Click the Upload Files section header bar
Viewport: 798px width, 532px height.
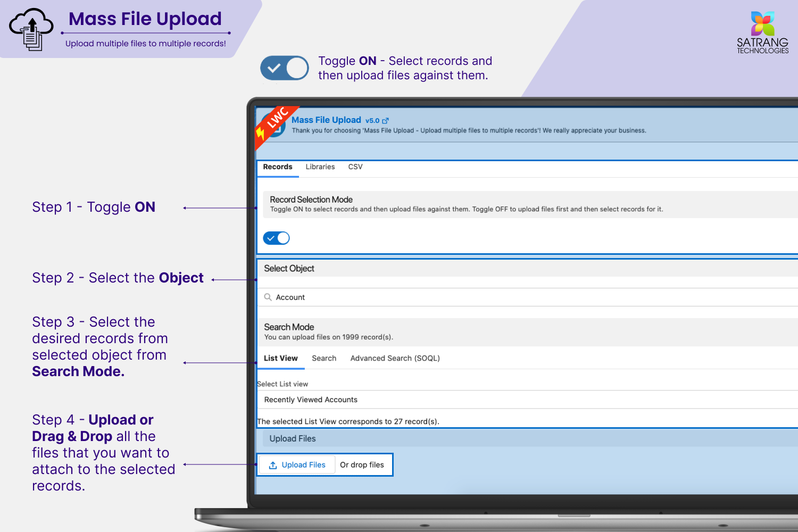[x=530, y=438]
